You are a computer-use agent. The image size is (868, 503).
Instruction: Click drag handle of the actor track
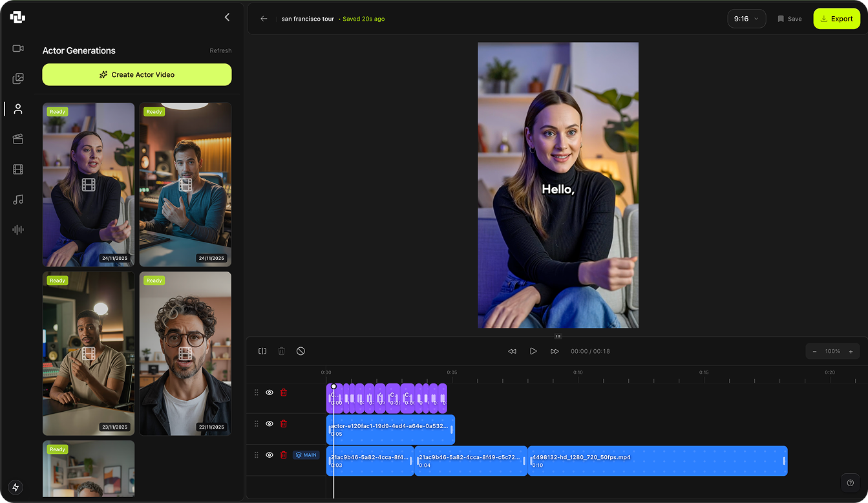[x=256, y=423]
